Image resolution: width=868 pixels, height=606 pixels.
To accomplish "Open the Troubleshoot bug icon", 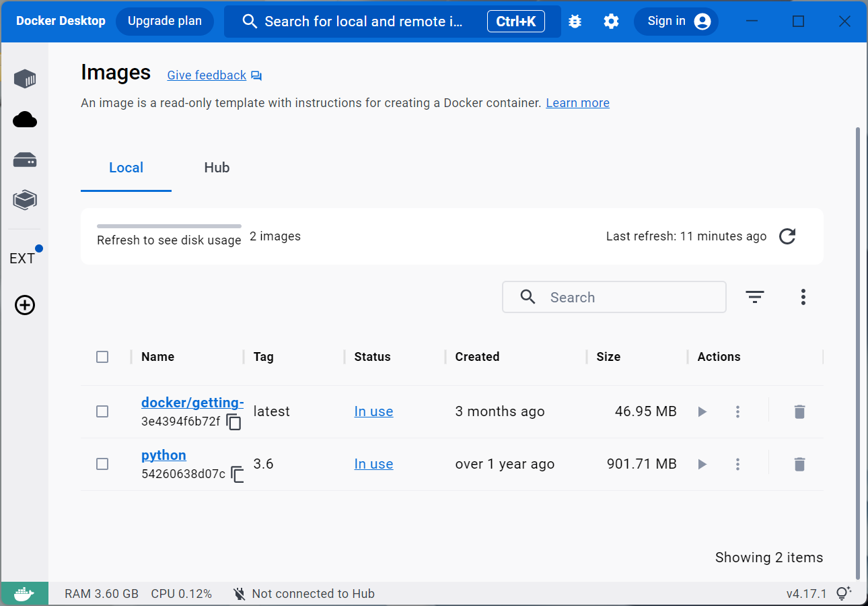I will (x=575, y=22).
